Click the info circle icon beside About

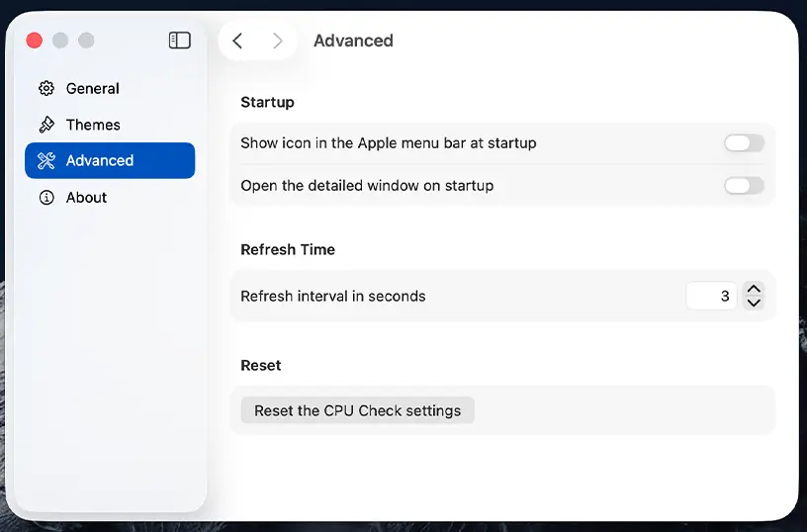pyautogui.click(x=46, y=198)
